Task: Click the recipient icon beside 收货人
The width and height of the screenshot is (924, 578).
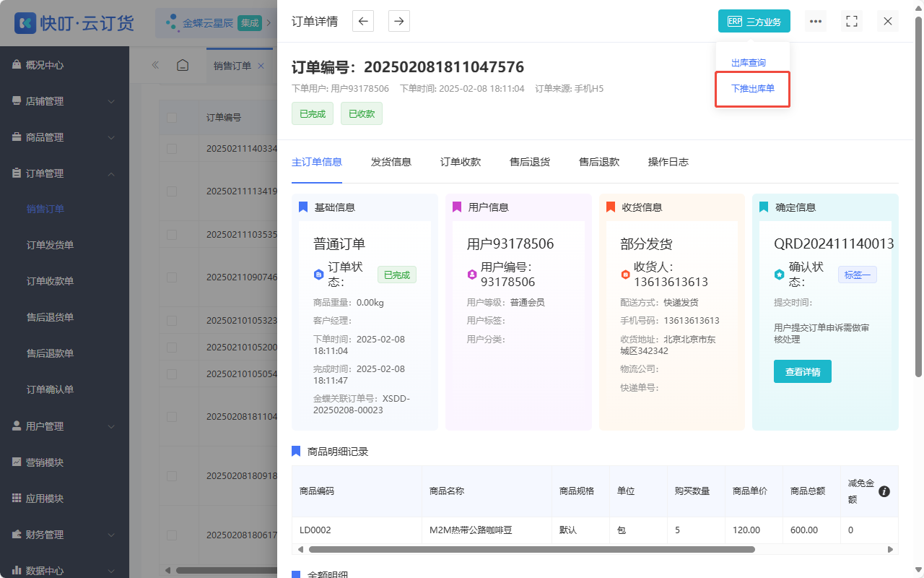Action: (625, 275)
